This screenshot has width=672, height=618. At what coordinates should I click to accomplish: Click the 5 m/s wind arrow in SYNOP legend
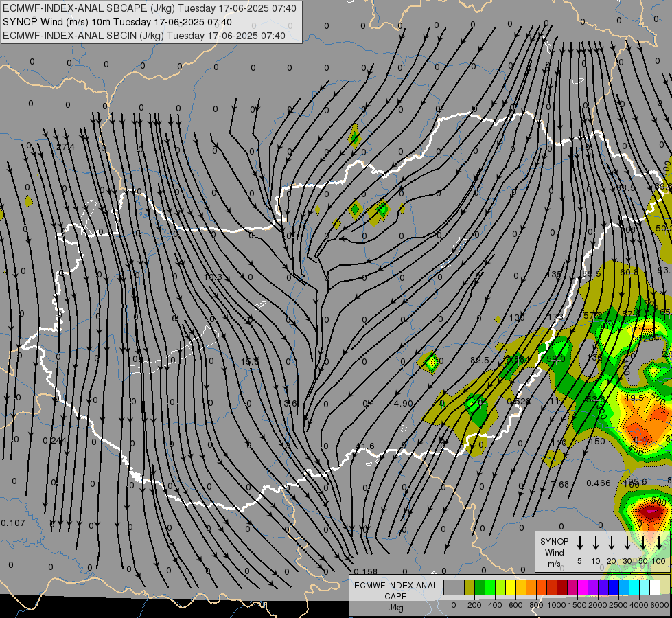[x=579, y=543]
